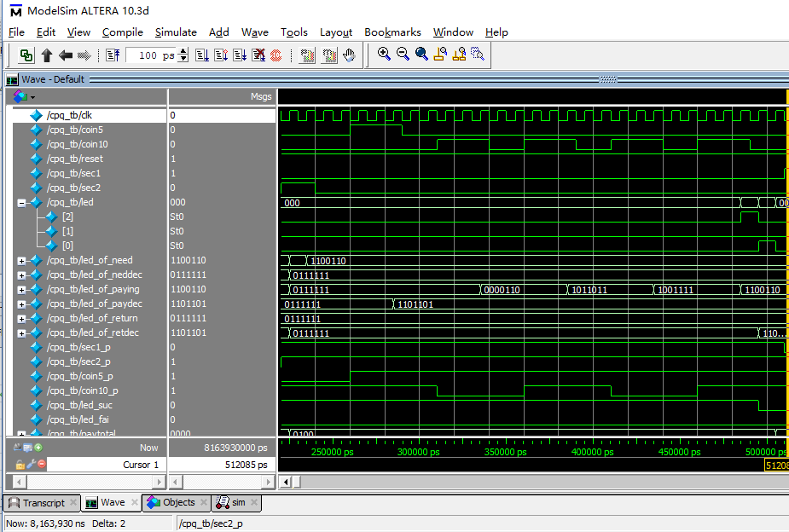Click the green insert cursor icon
The width and height of the screenshot is (789, 532).
point(38,447)
